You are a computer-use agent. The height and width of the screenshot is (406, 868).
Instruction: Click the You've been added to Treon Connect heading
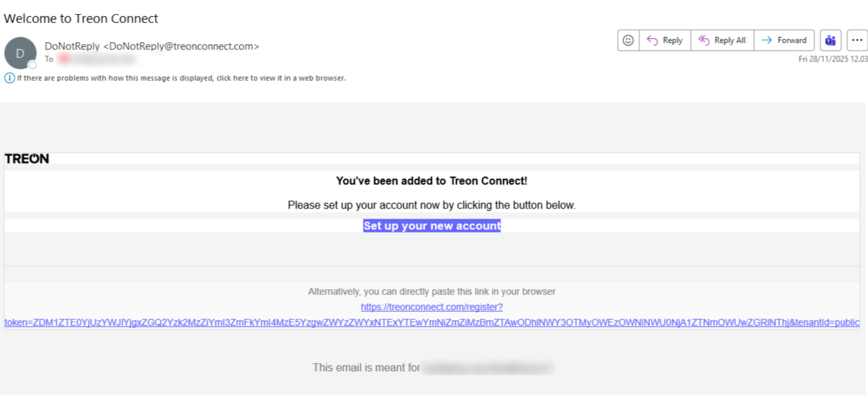431,181
